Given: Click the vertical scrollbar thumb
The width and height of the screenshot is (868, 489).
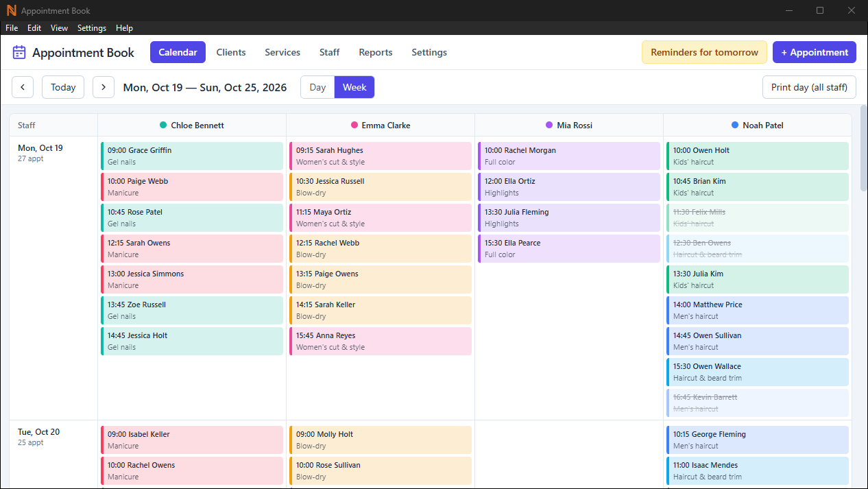Looking at the screenshot, I should [x=864, y=147].
